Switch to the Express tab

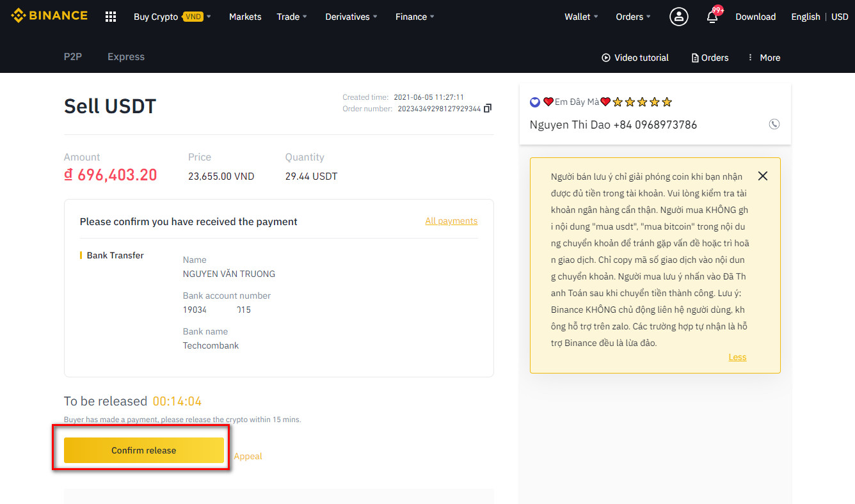pyautogui.click(x=126, y=57)
